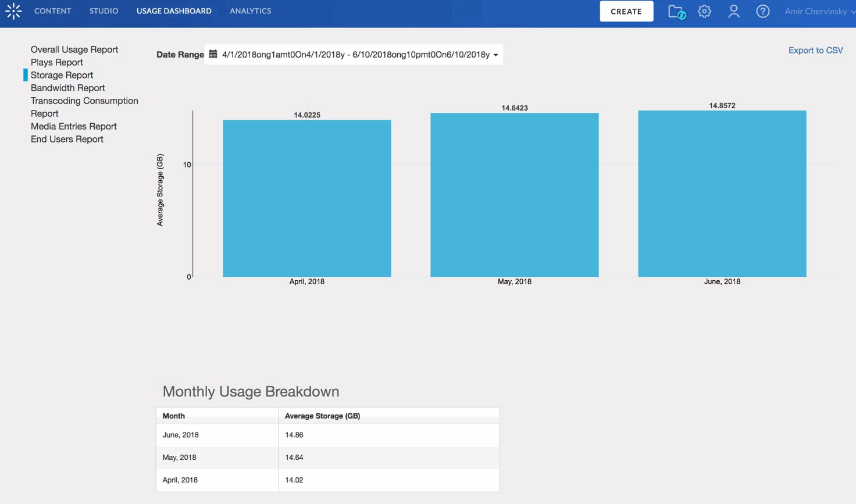Click the June, 2018 chart bar
Viewport: 856px width, 504px height.
point(722,194)
